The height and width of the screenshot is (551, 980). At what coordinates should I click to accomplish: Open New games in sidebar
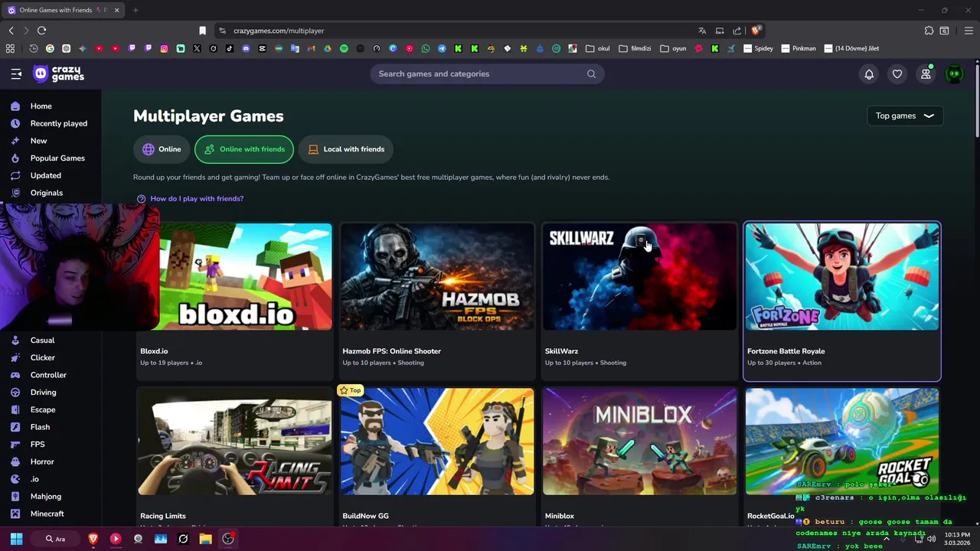click(38, 141)
